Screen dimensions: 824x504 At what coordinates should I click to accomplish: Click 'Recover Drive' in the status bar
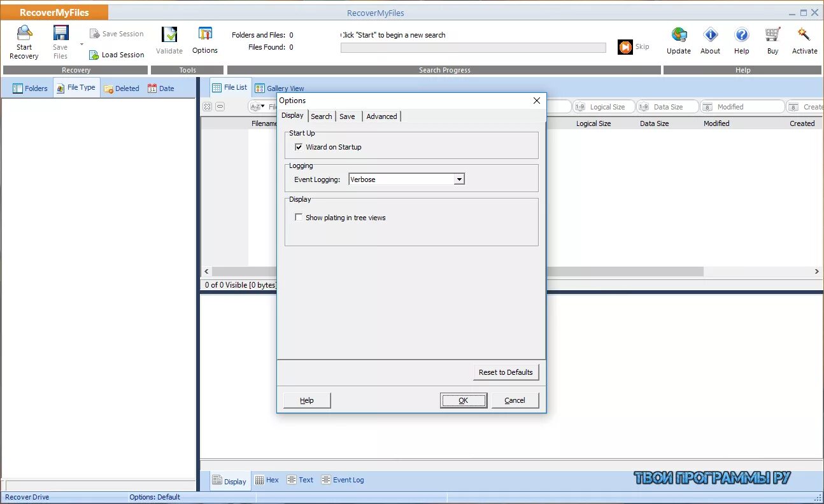[27, 497]
